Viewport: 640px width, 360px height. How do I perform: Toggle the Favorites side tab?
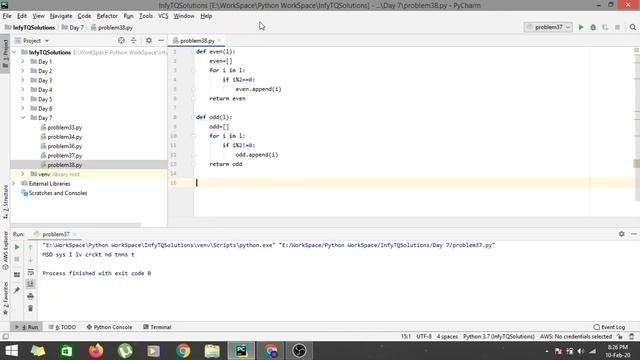[5, 298]
